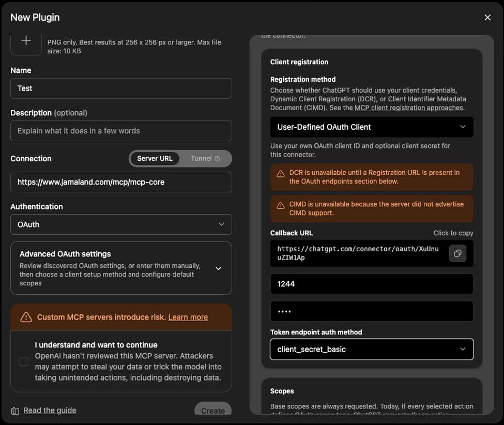Viewport: 504px width, 425px height.
Task: Expand Advanced OAuth settings chevron
Action: pos(218,268)
